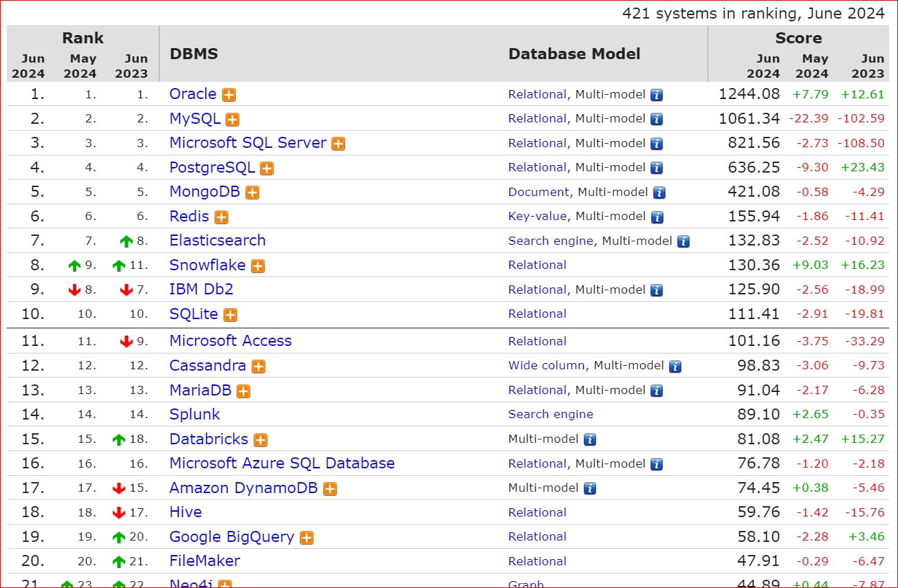Click the info icon in IBM Db2 row
The image size is (898, 588).
coord(657,290)
